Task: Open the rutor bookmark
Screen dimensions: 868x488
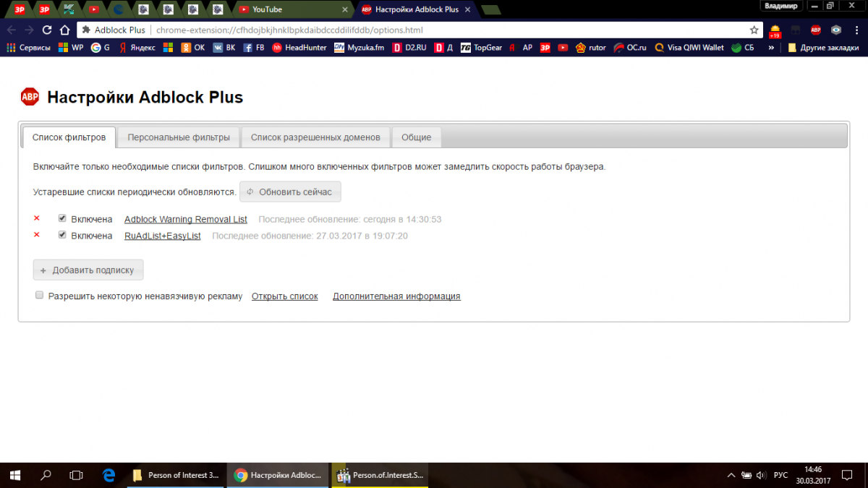Action: tap(591, 48)
